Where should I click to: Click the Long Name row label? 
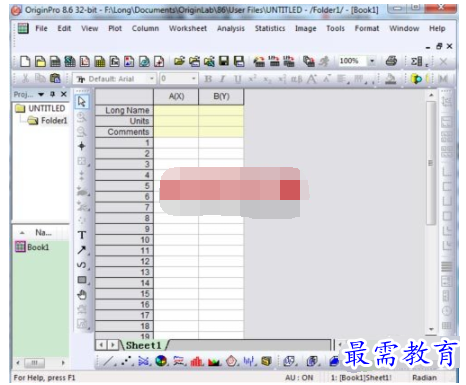(x=124, y=110)
